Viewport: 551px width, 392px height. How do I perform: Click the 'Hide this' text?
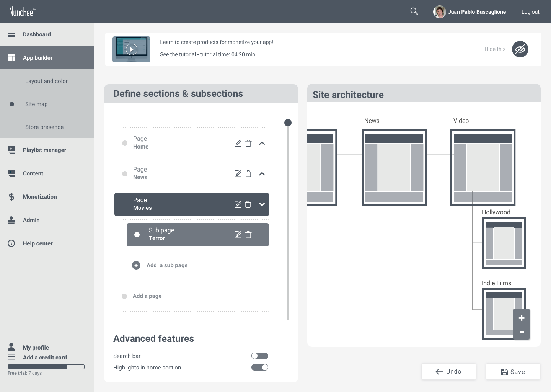point(495,49)
